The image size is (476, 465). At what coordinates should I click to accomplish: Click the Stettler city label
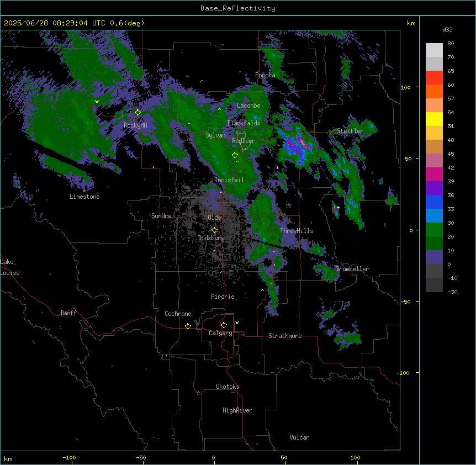(x=350, y=131)
